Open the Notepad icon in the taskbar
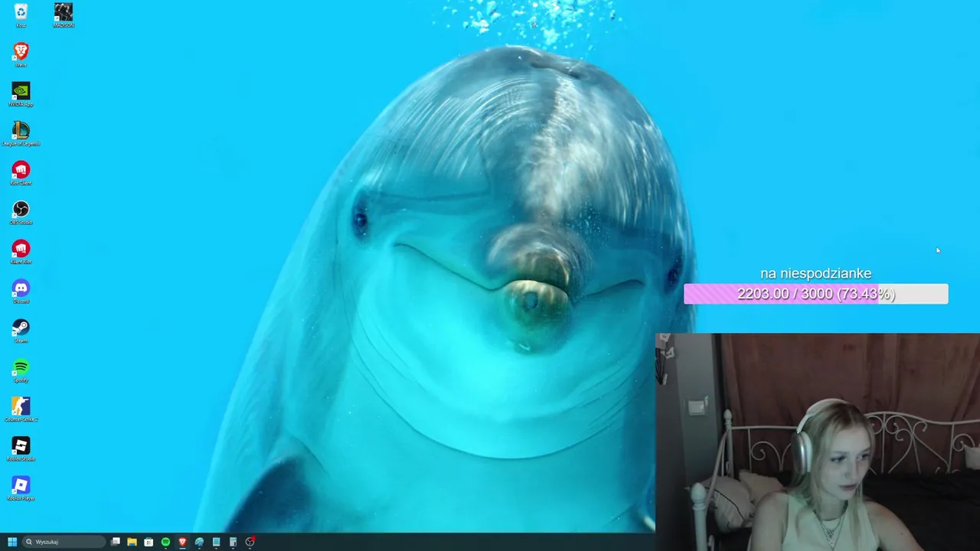The image size is (980, 551). pos(216,542)
